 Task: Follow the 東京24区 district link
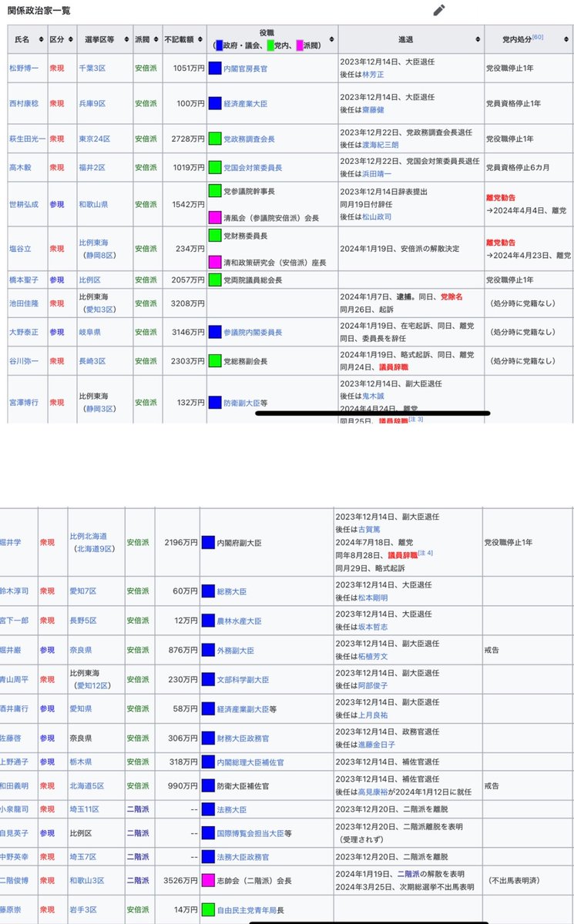(x=96, y=139)
